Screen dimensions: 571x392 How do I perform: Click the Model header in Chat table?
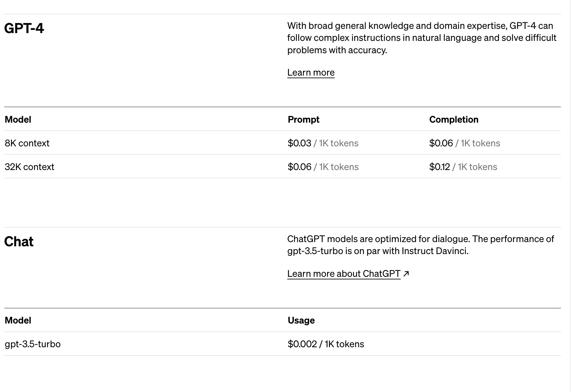(18, 320)
